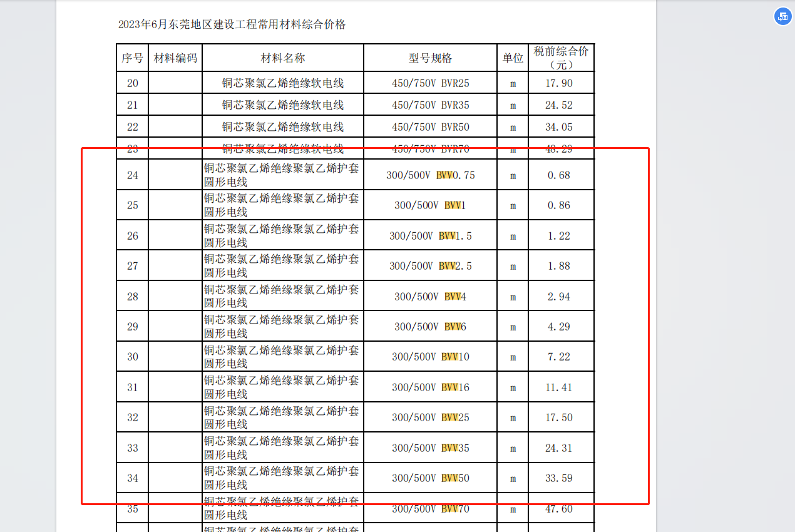
Task: Click the price 7.22
Action: [x=559, y=357]
